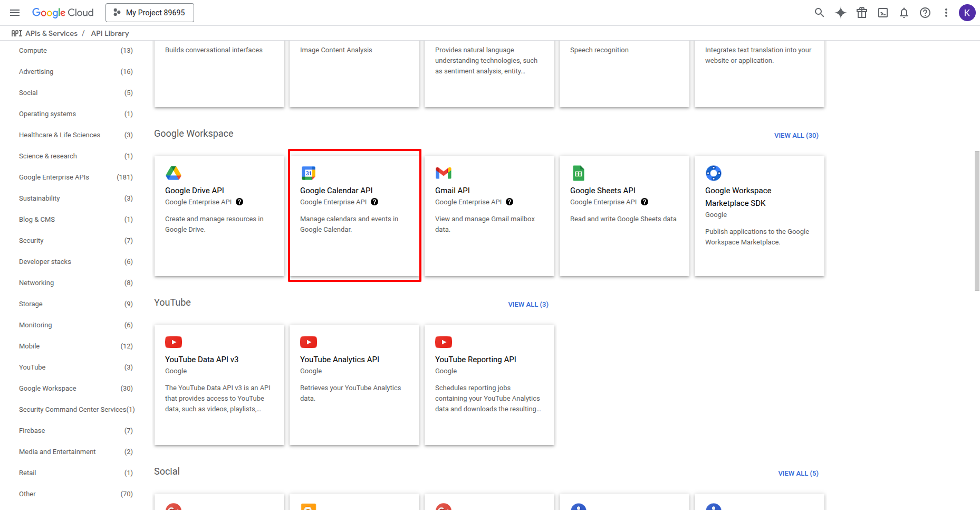This screenshot has width=980, height=510.
Task: Open the three-dot settings menu
Action: point(946,13)
